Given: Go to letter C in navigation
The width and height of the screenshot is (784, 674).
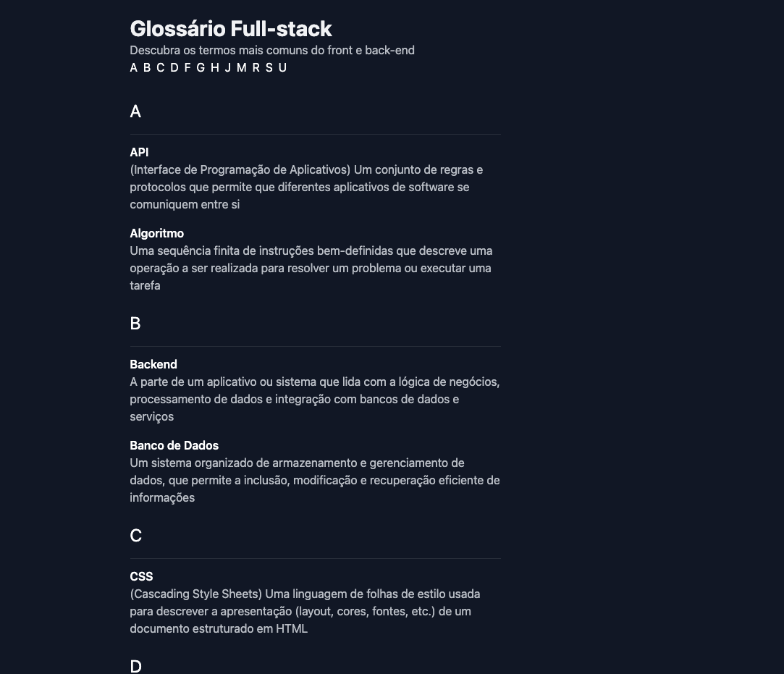Looking at the screenshot, I should [x=161, y=67].
